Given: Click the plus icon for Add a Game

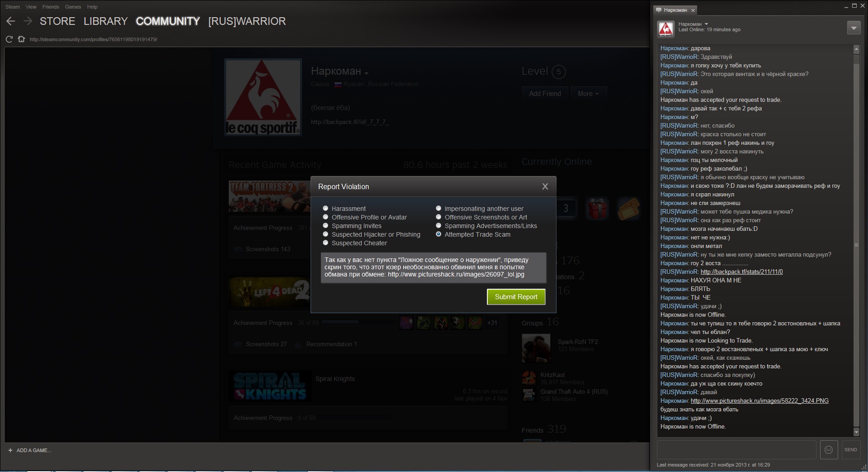Looking at the screenshot, I should tap(10, 450).
